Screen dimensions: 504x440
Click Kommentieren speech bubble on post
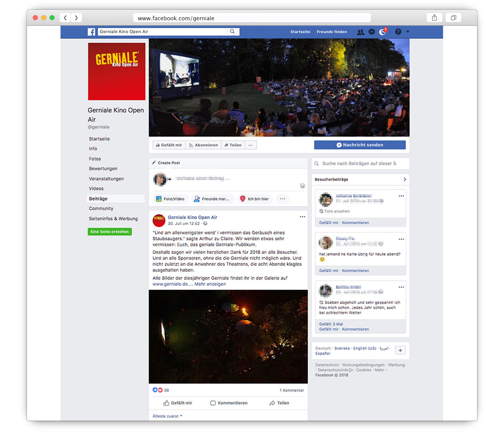(229, 403)
